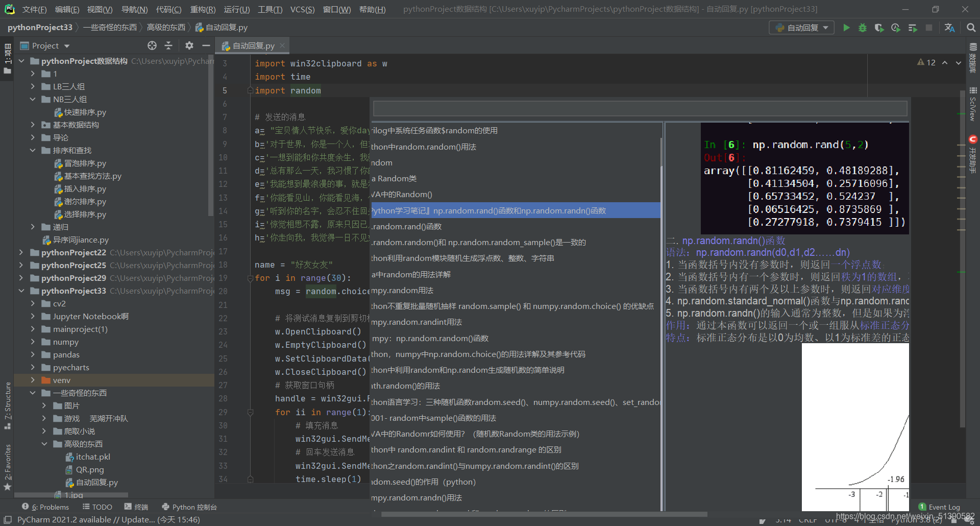Viewport: 980px width, 526px height.
Task: Toggle code fold at line 19 for loop
Action: 250,278
